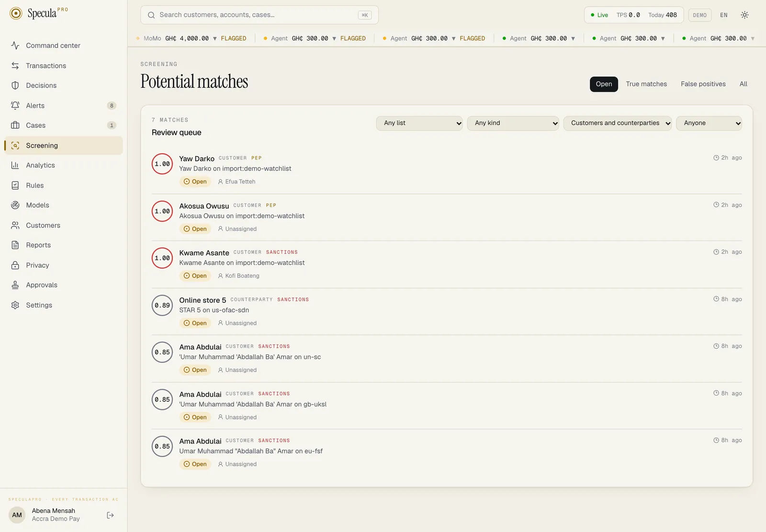The width and height of the screenshot is (766, 532).
Task: Click the search customers, accounts, cases field
Action: coord(259,15)
